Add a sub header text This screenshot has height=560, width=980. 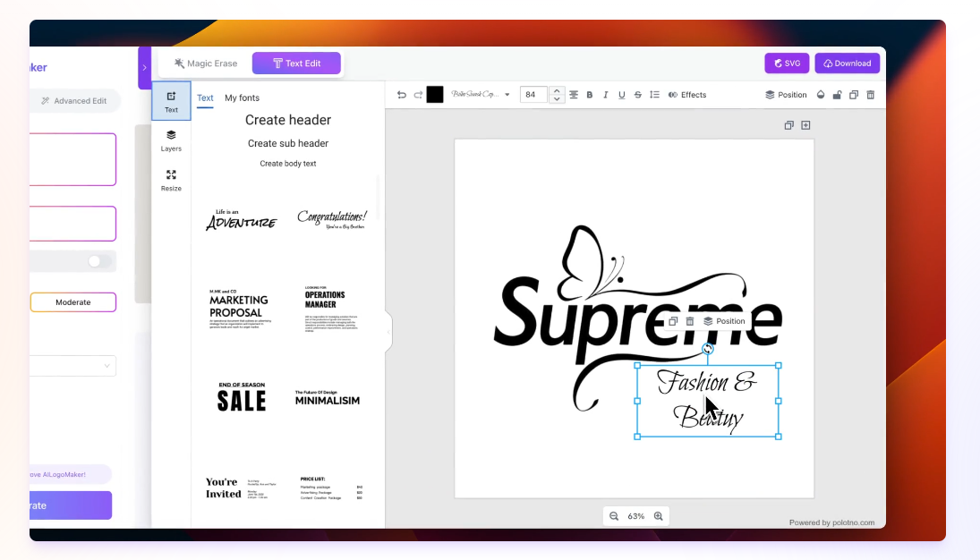tap(288, 143)
